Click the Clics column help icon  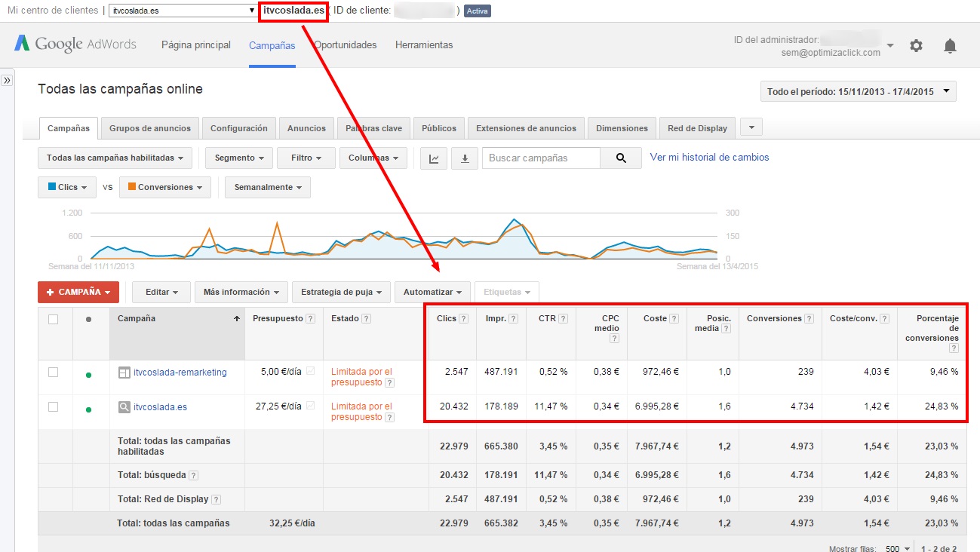pyautogui.click(x=464, y=319)
